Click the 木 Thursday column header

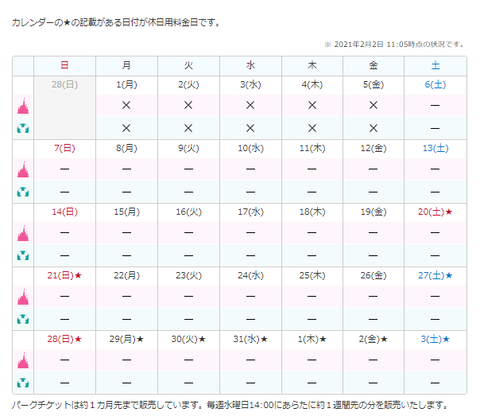pyautogui.click(x=312, y=65)
